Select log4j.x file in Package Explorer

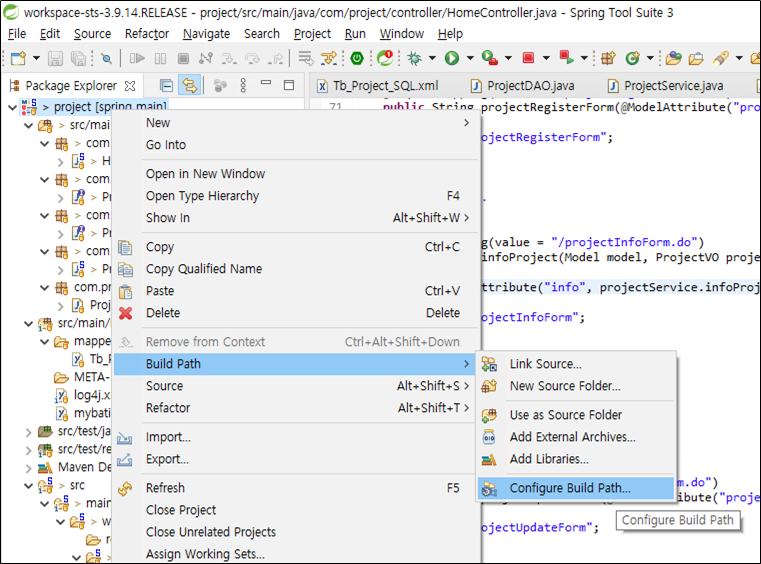(x=83, y=396)
